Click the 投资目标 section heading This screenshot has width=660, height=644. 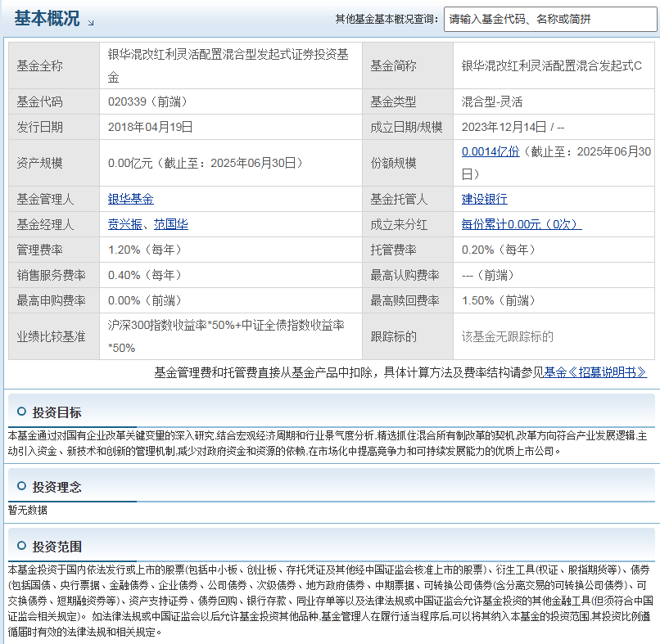point(57,412)
